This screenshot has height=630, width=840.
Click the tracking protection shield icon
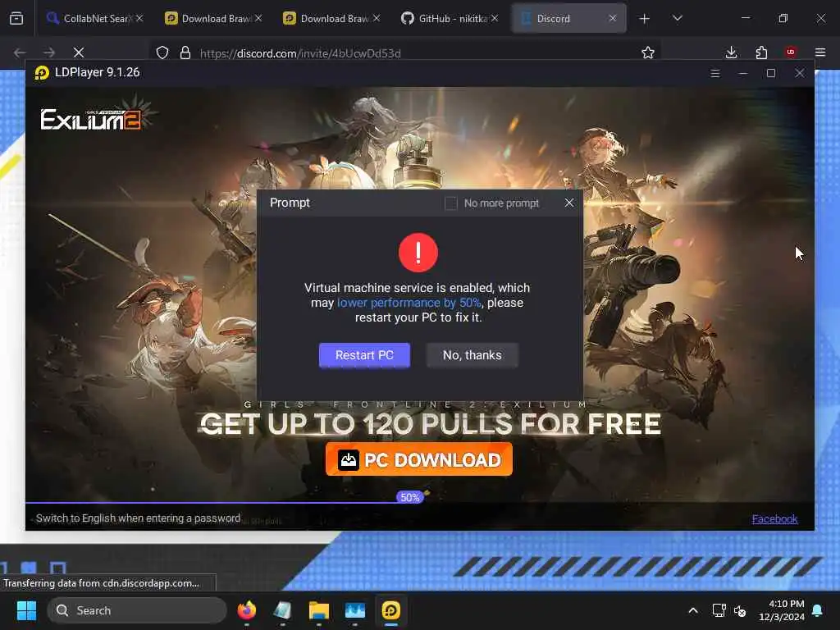[162, 52]
